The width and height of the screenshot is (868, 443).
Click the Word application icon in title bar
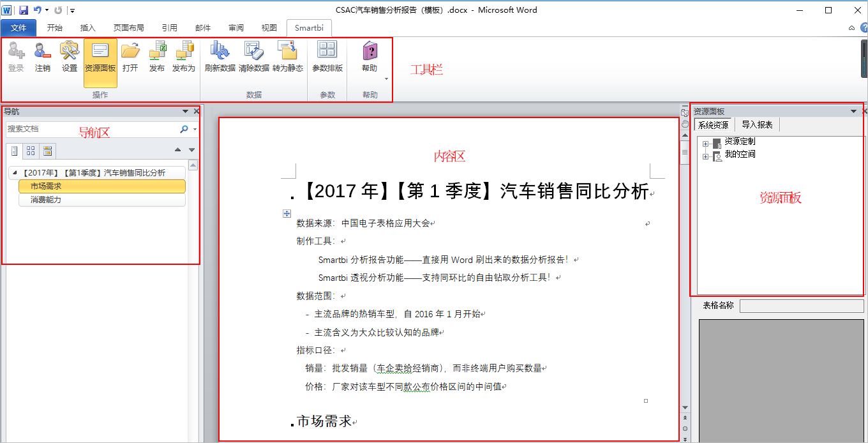pyautogui.click(x=7, y=10)
